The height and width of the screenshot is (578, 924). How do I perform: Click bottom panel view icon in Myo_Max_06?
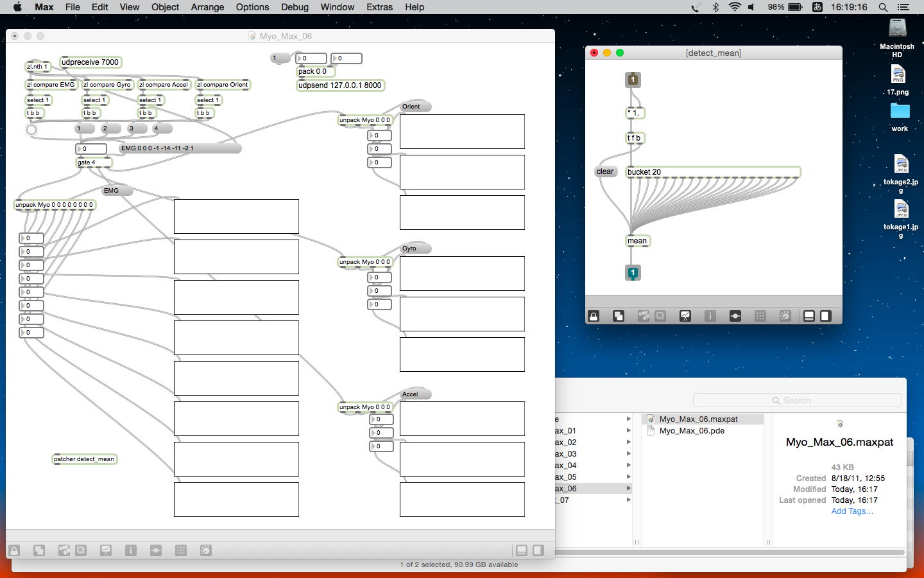(522, 550)
